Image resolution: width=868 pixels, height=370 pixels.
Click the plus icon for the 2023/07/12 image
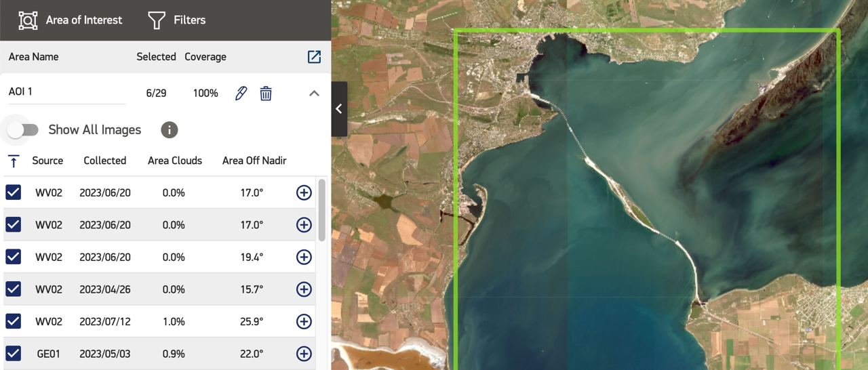(304, 321)
